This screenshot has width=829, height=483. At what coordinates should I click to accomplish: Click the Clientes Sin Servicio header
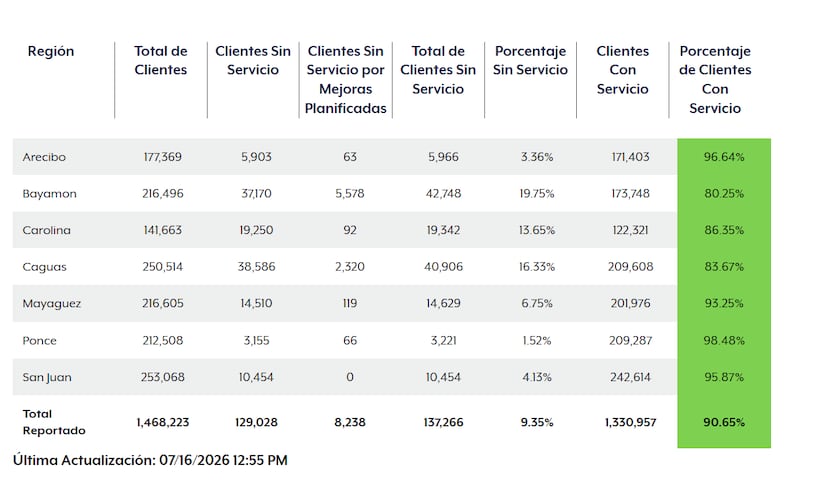pyautogui.click(x=253, y=60)
